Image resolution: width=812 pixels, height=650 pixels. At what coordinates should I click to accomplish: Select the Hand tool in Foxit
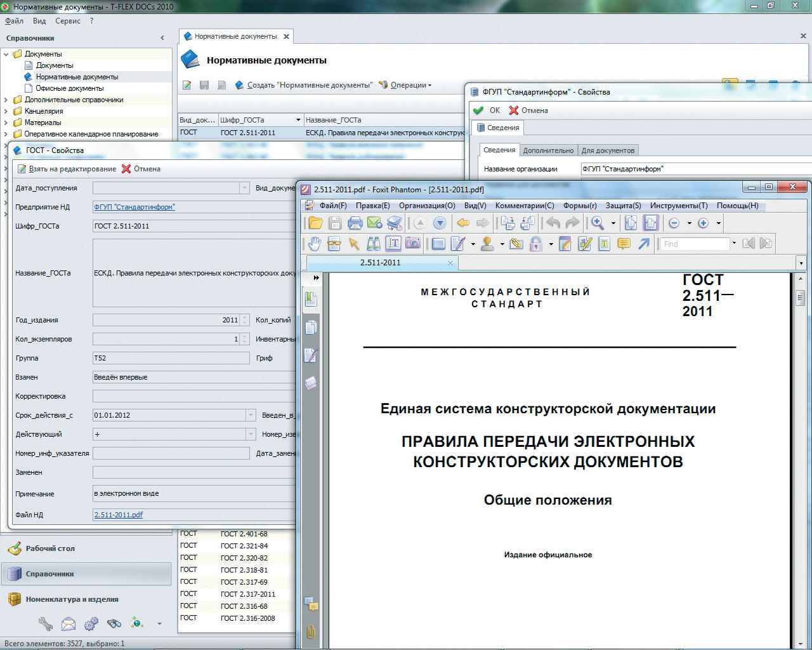pyautogui.click(x=315, y=244)
